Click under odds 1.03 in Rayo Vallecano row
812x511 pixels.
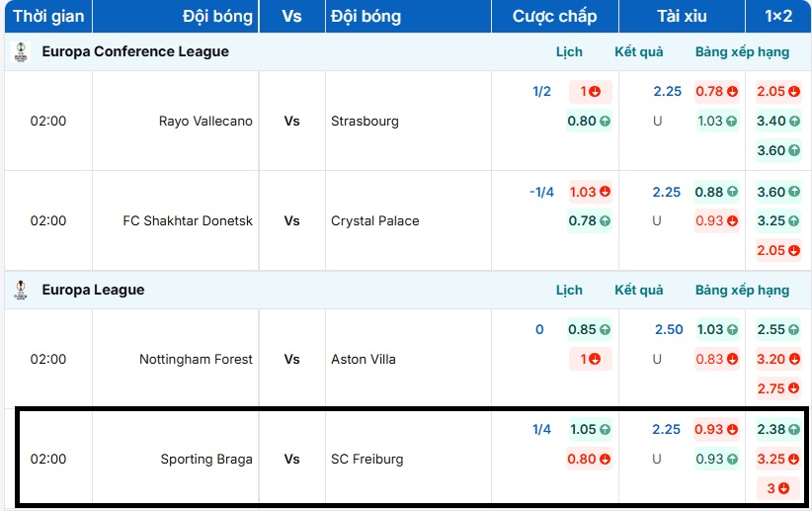[717, 122]
